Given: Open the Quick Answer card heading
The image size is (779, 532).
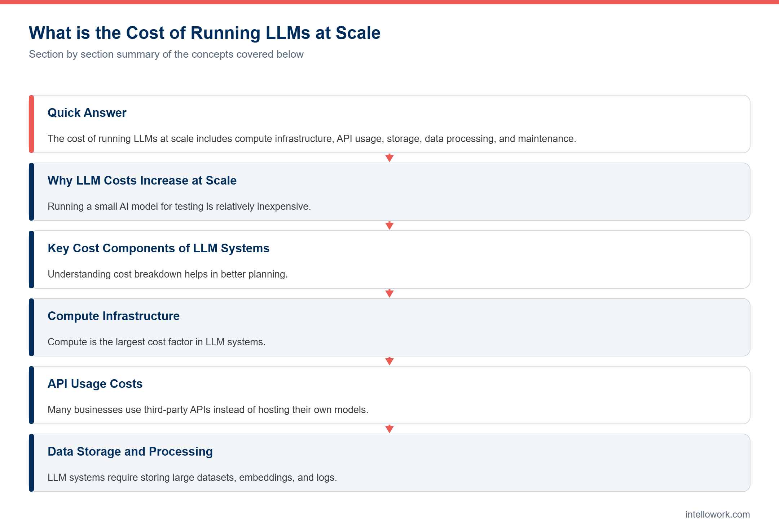Looking at the screenshot, I should click(87, 113).
